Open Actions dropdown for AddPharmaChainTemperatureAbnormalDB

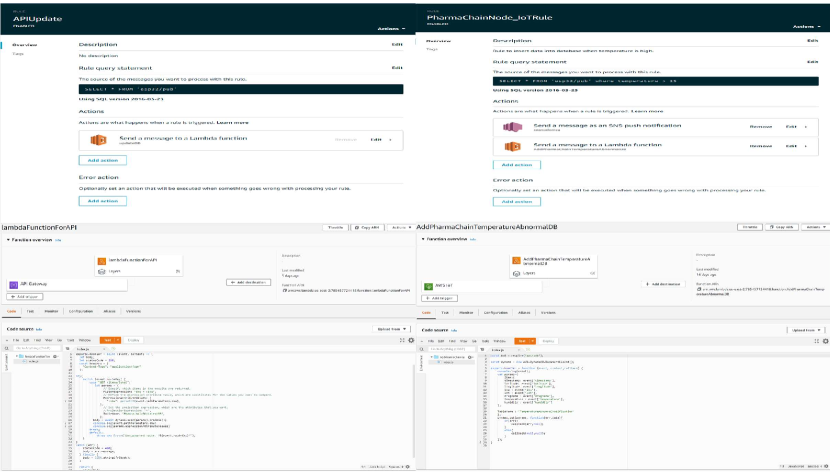pos(815,227)
